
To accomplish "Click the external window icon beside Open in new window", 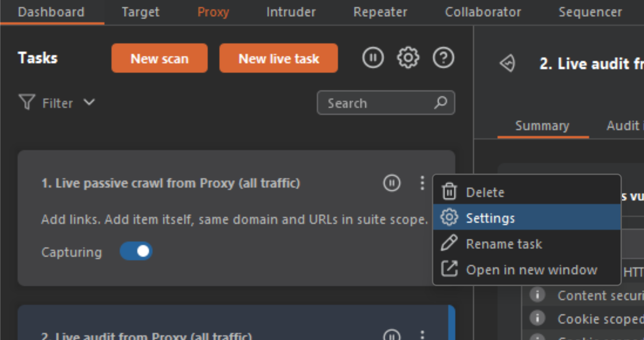I will [449, 269].
